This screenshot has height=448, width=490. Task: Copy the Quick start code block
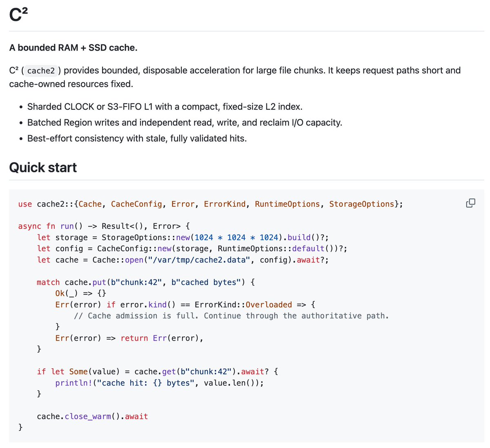tap(470, 203)
